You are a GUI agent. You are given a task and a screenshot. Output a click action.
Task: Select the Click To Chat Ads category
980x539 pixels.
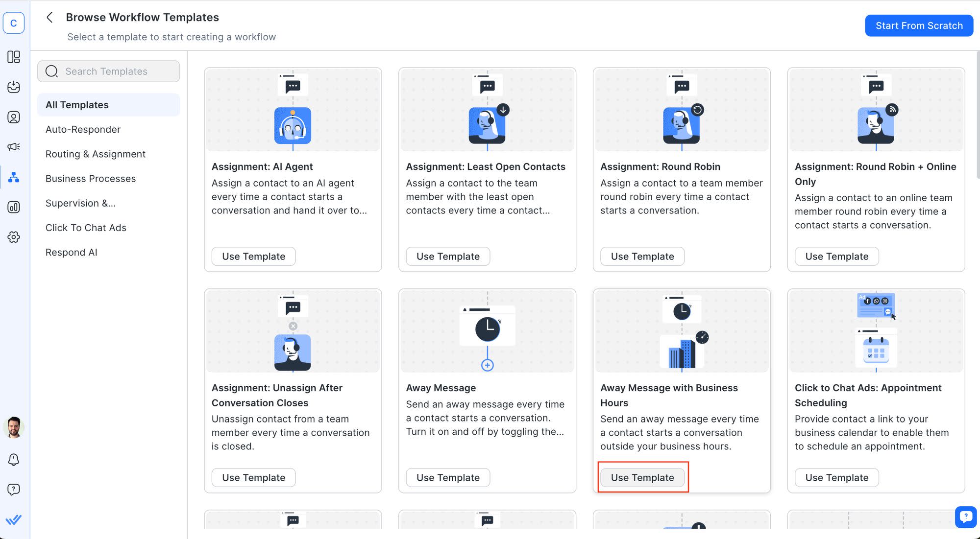pyautogui.click(x=85, y=228)
